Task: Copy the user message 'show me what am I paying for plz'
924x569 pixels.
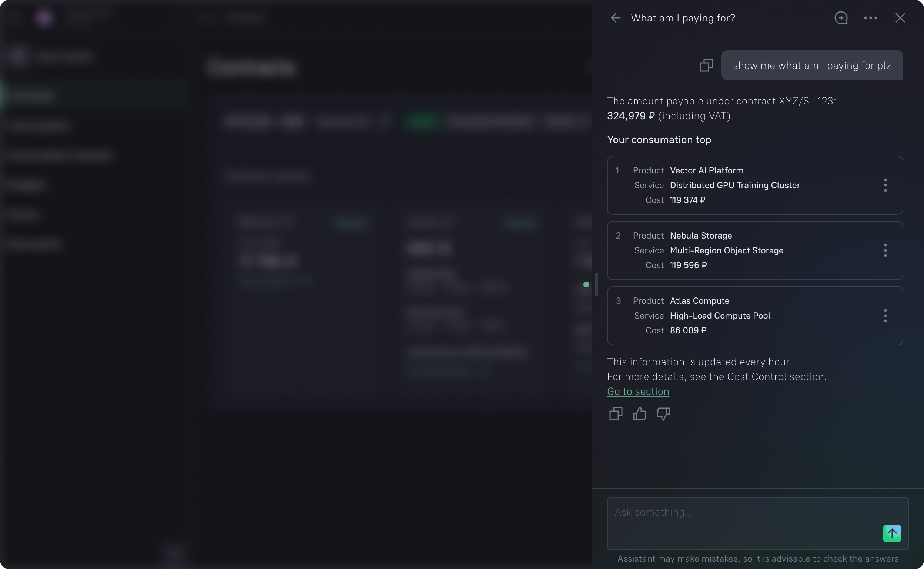Action: coord(706,65)
